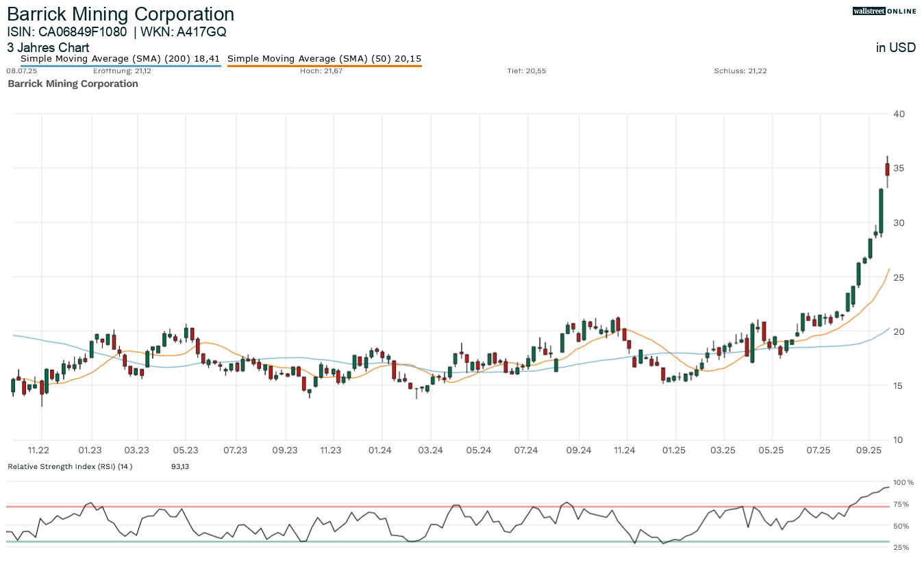Click the 11.24 date axis label
The image size is (924, 569).
625,450
